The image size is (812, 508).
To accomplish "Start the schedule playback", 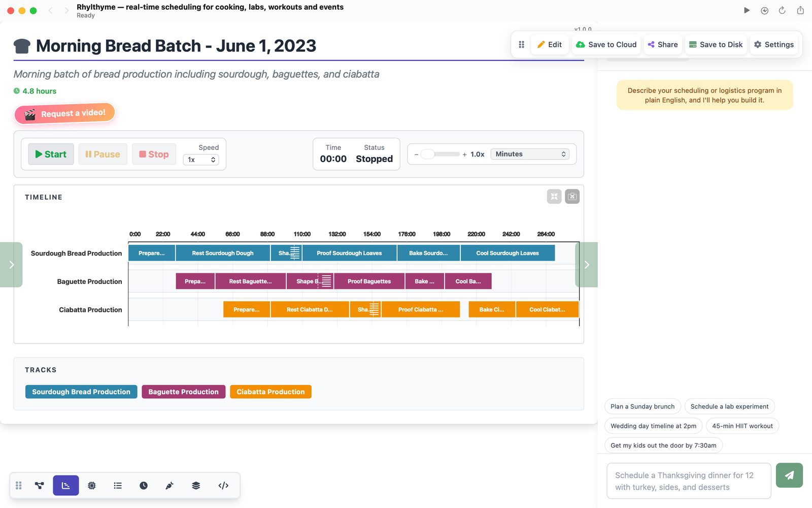I will (x=51, y=154).
